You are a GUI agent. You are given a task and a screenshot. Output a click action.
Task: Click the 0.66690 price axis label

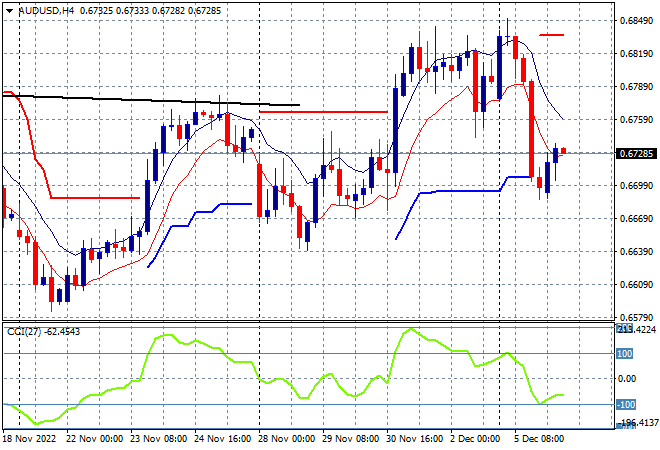pyautogui.click(x=636, y=218)
